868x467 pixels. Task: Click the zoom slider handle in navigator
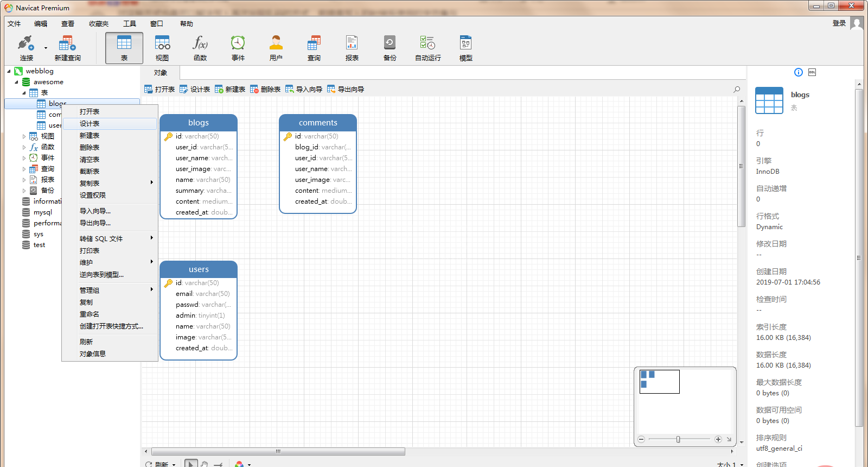(678, 439)
